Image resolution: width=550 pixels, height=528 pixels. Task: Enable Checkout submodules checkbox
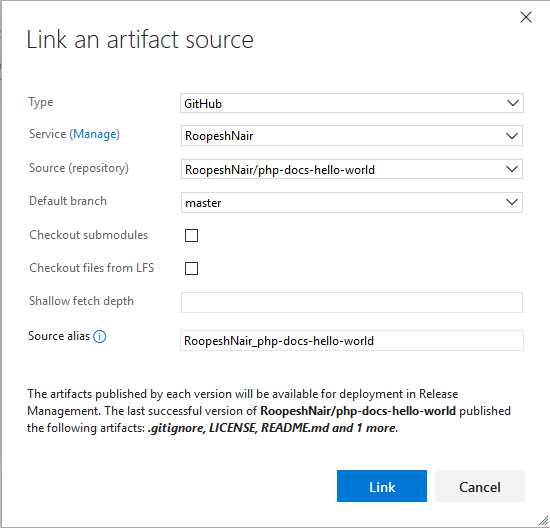click(x=191, y=235)
